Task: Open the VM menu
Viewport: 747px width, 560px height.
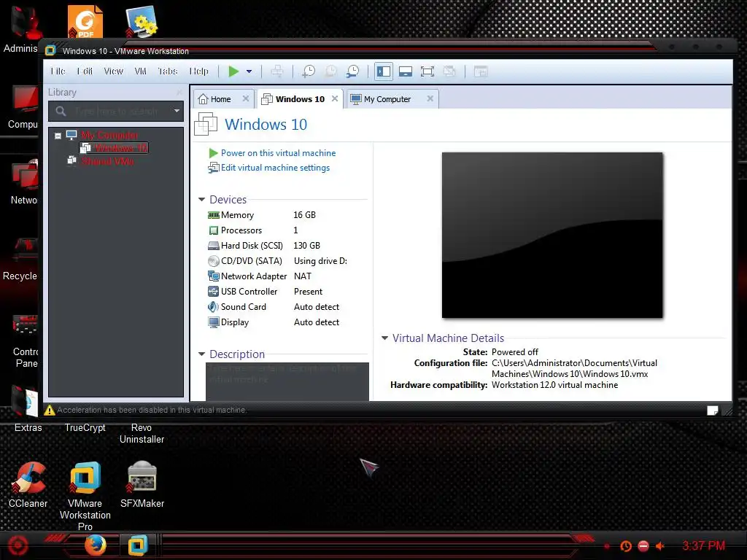Action: 140,71
